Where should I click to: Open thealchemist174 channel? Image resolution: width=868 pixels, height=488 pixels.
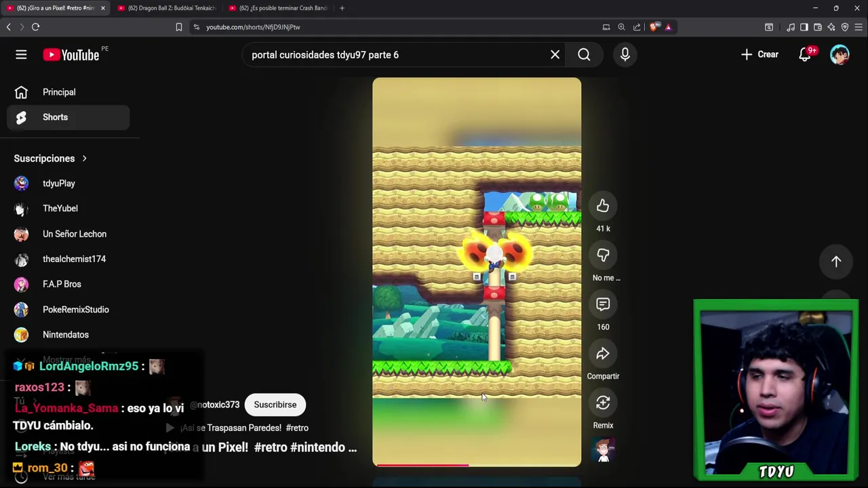click(x=68, y=259)
